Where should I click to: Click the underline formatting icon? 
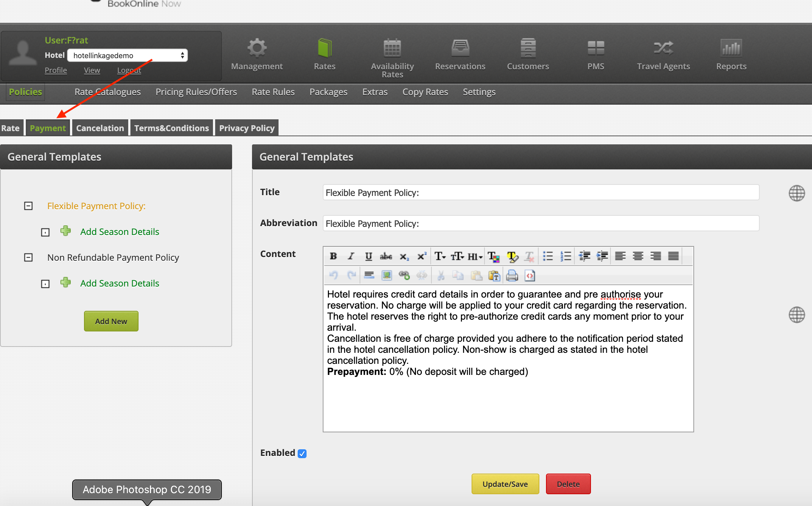point(368,256)
